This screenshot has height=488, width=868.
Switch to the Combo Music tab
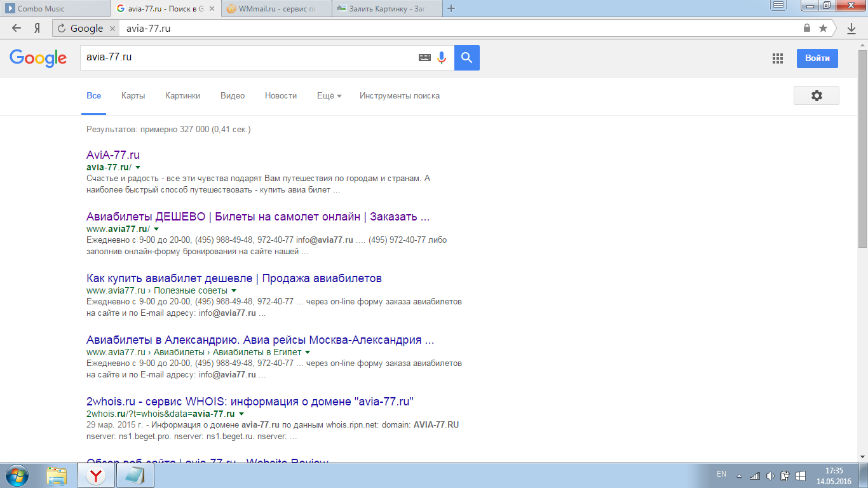(x=55, y=9)
